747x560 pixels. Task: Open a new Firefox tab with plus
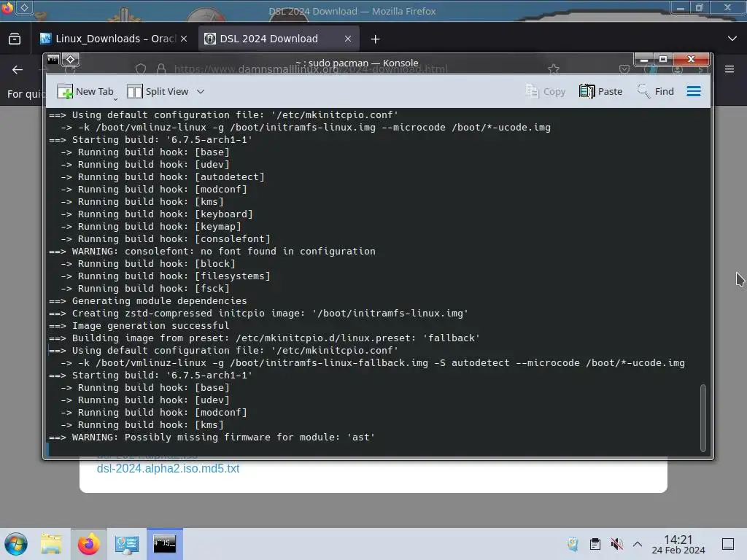pos(376,39)
